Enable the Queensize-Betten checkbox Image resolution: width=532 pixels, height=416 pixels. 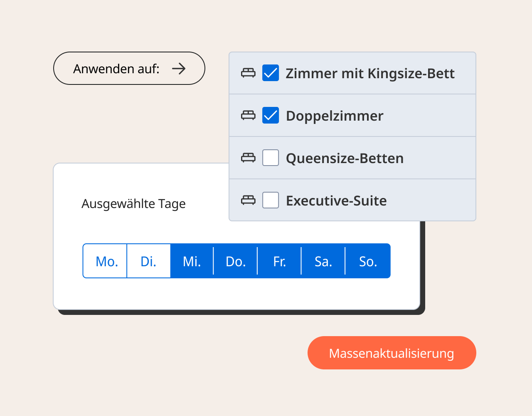271,158
